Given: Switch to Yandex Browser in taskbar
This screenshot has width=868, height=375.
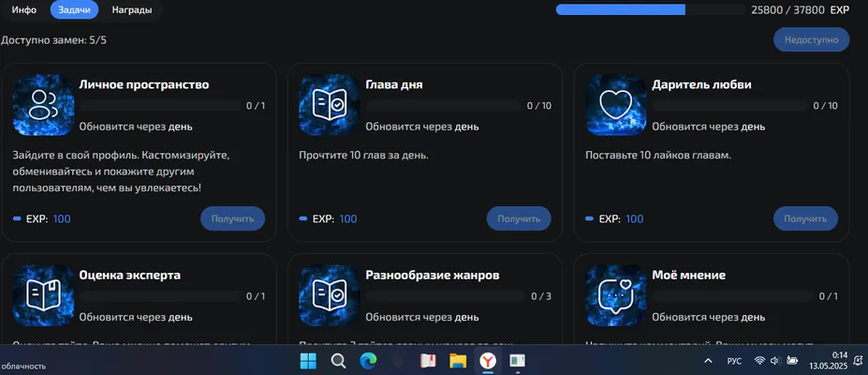Looking at the screenshot, I should coord(488,361).
